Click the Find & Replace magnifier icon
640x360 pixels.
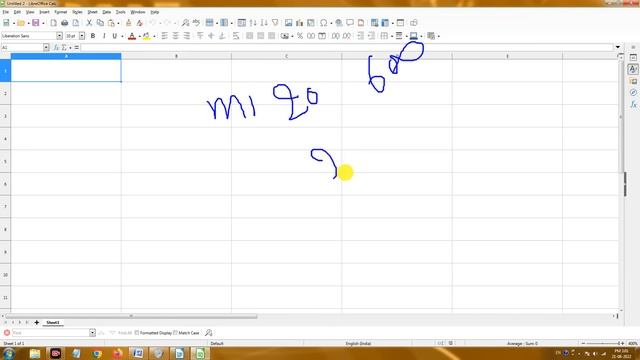click(185, 23)
